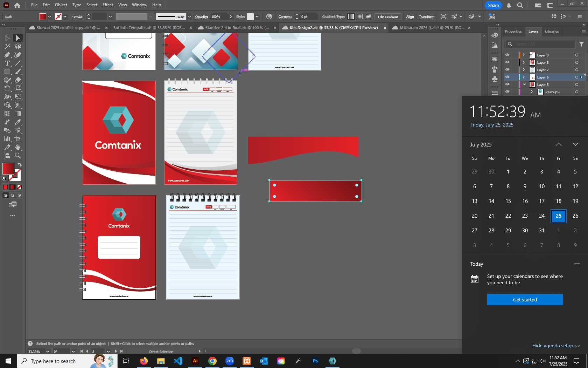Image resolution: width=588 pixels, height=368 pixels.
Task: Select the Pen tool
Action: pos(7,55)
